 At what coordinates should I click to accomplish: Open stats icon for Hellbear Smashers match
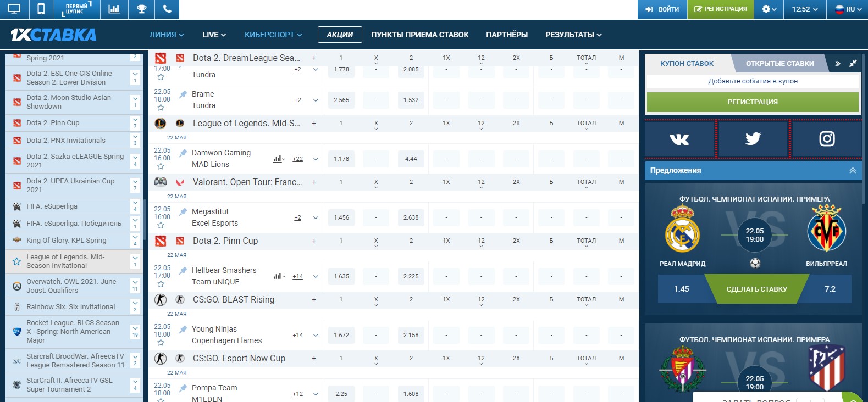(x=279, y=276)
